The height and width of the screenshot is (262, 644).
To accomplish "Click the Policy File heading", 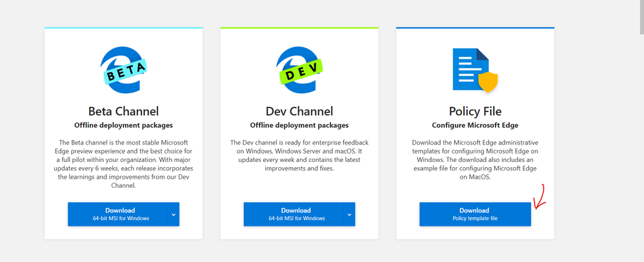I will pos(475,111).
